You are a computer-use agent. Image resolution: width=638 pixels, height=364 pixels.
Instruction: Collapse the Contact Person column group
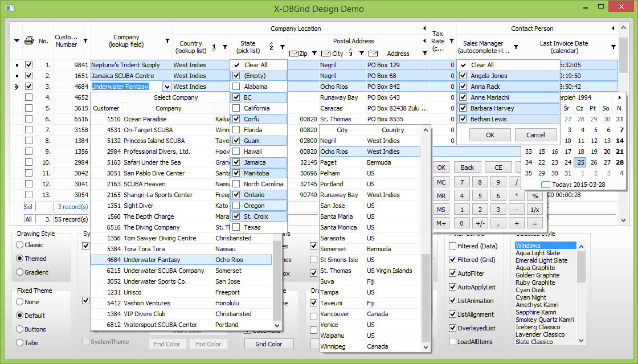613,28
